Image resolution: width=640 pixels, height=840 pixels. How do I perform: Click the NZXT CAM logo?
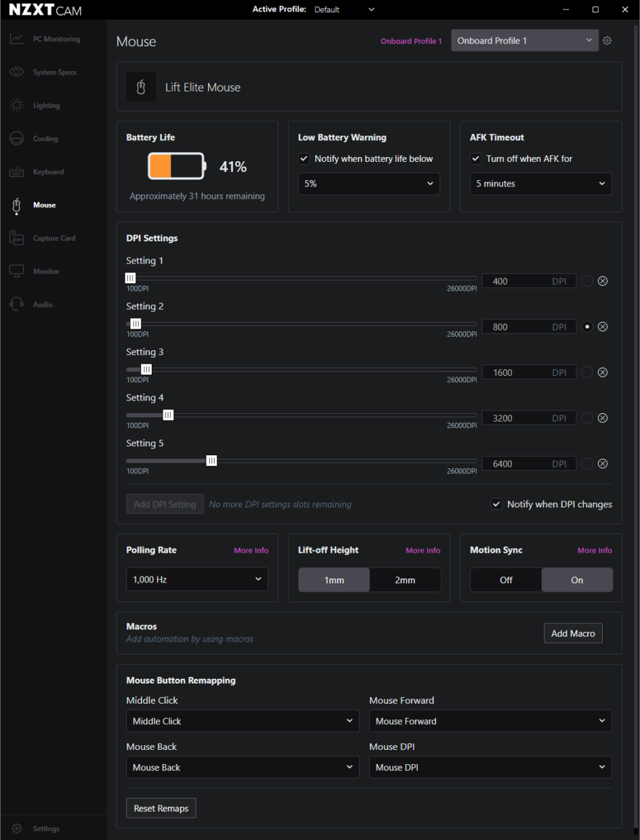tap(45, 10)
